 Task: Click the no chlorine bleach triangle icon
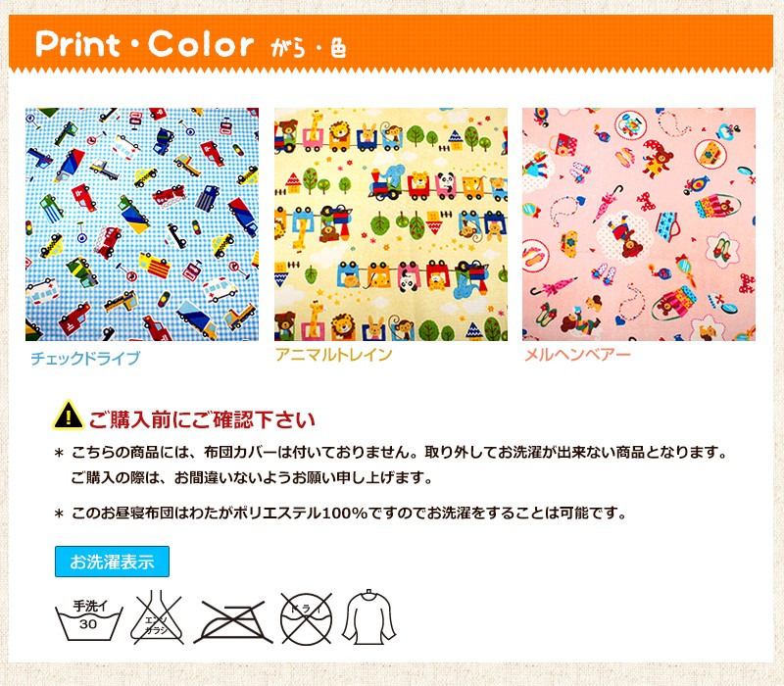(x=157, y=617)
